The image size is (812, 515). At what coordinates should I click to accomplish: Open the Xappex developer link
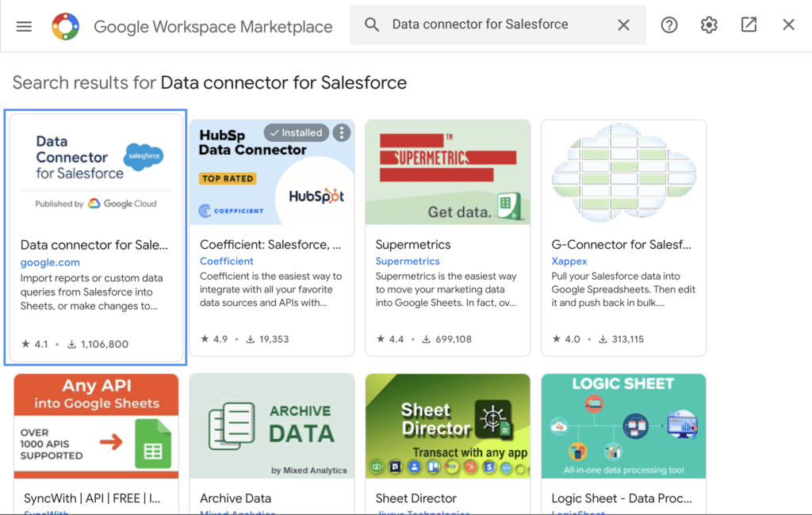click(x=569, y=261)
